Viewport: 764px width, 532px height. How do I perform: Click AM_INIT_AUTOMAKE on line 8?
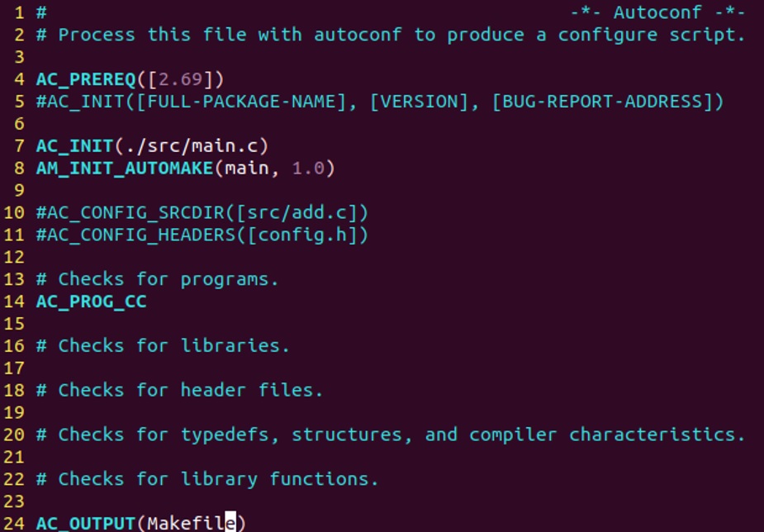click(125, 168)
